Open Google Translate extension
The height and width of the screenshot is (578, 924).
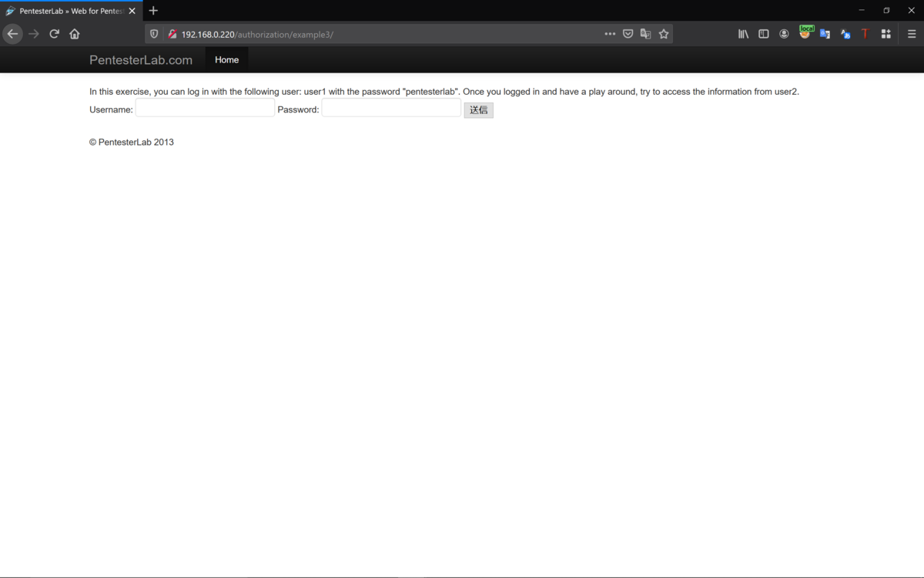tap(825, 34)
